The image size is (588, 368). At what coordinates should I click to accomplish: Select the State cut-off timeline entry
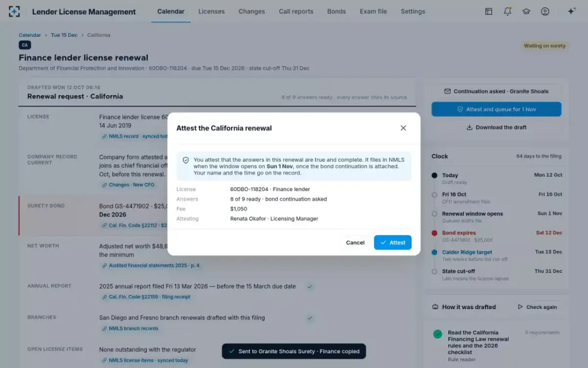coord(496,274)
